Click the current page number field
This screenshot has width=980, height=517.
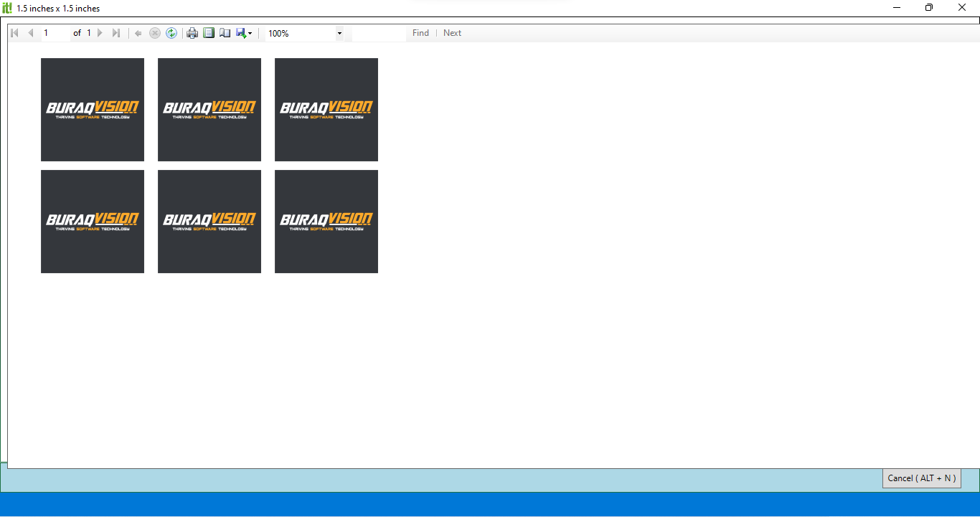pos(55,33)
